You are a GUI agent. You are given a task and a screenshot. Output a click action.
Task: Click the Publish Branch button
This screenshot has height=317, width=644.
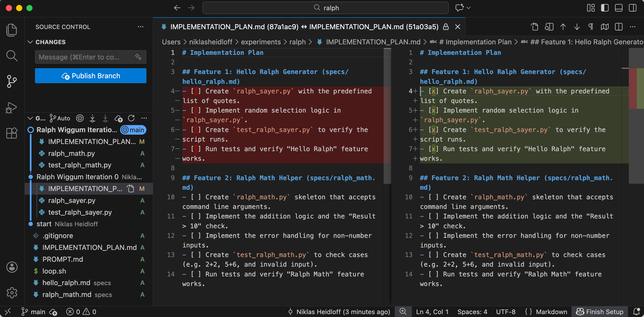pos(91,76)
